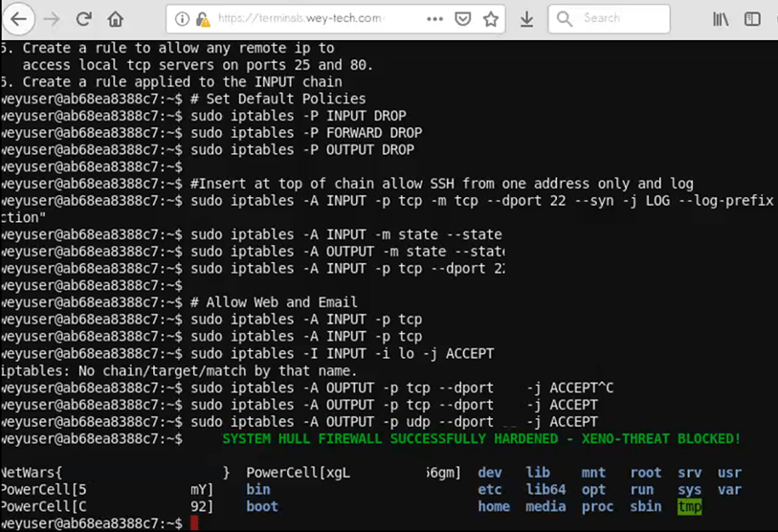Open the page actions three-dots menu
Viewport: 778px width, 532px height.
pyautogui.click(x=434, y=19)
